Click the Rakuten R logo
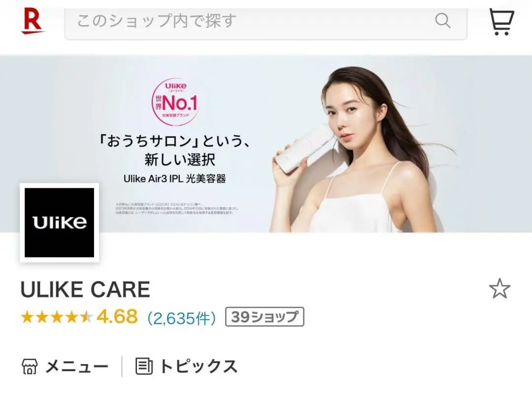Image resolution: width=532 pixels, height=407 pixels. coord(33,21)
